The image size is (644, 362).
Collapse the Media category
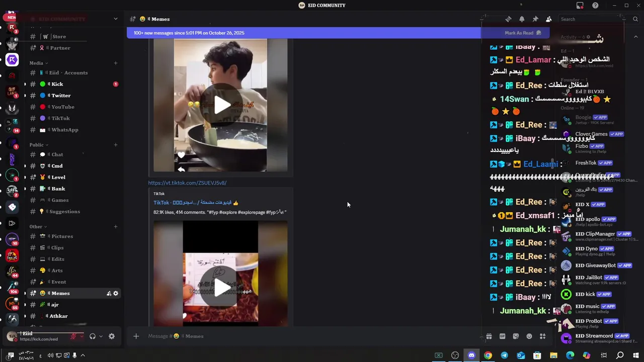39,63
